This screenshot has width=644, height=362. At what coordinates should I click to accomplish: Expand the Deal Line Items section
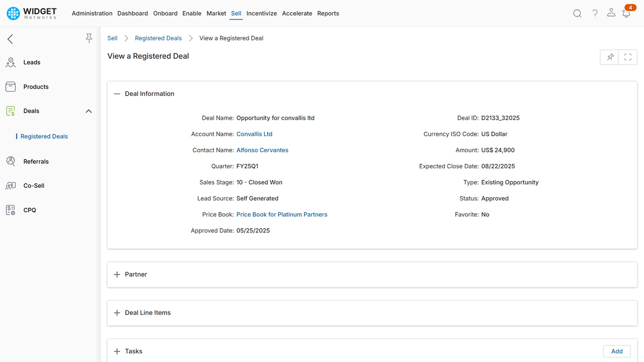117,313
